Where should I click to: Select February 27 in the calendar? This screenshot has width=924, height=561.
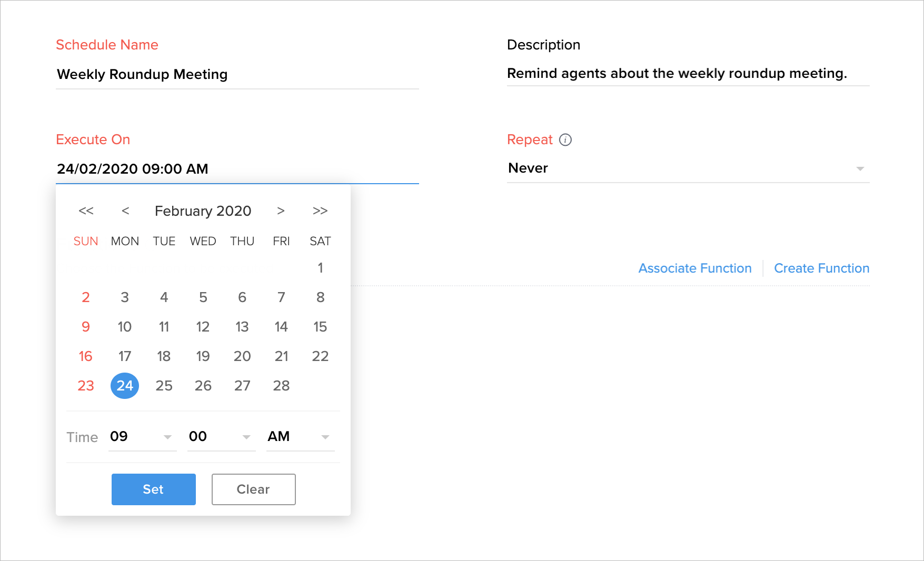coord(242,386)
